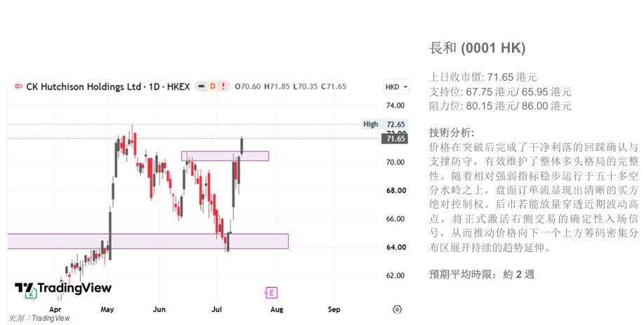Open the purple earnings E marker near Aug

270,293
